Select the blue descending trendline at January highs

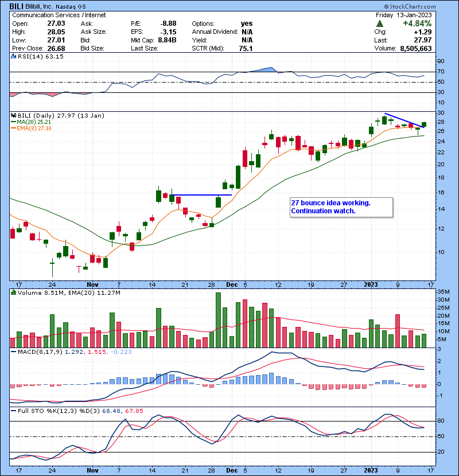(x=404, y=120)
